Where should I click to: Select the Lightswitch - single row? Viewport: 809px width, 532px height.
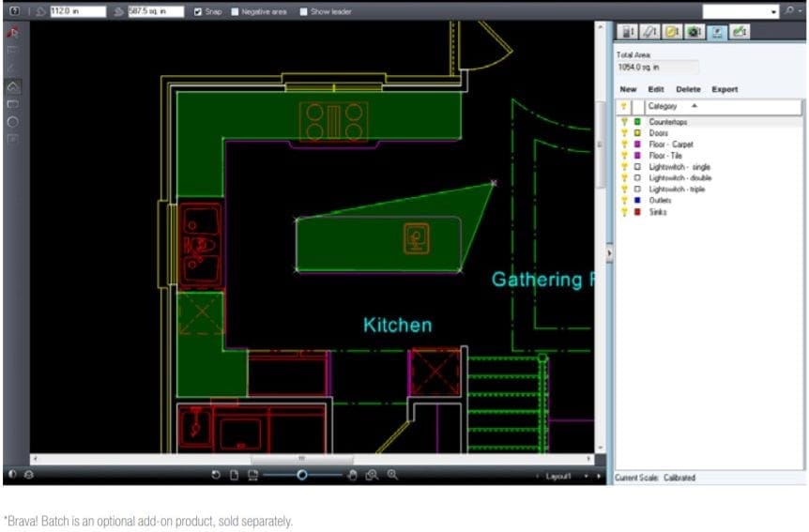710,167
